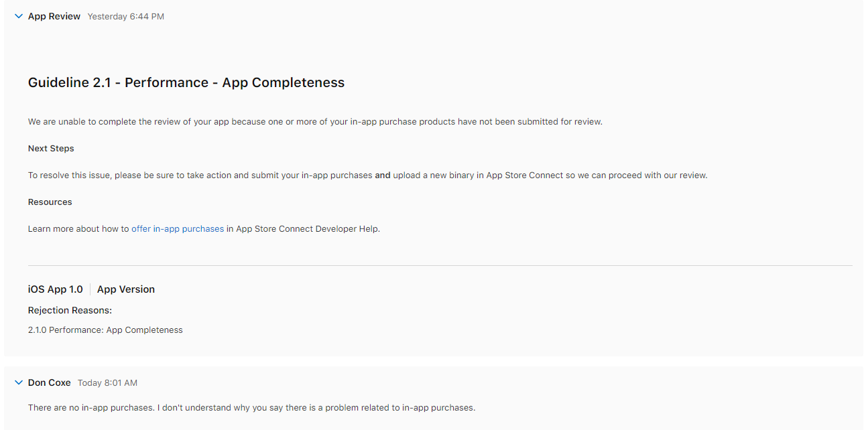Collapse the App Review message thread
868x430 pixels.
tap(19, 16)
